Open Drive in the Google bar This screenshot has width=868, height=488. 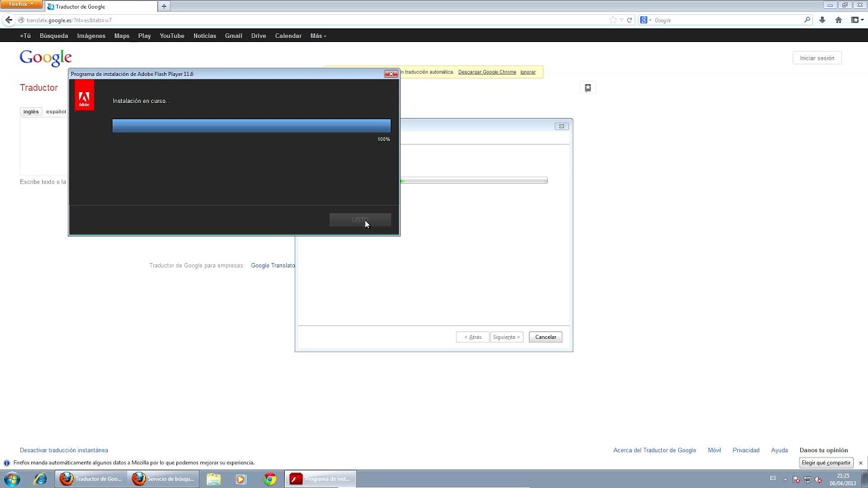click(x=258, y=36)
